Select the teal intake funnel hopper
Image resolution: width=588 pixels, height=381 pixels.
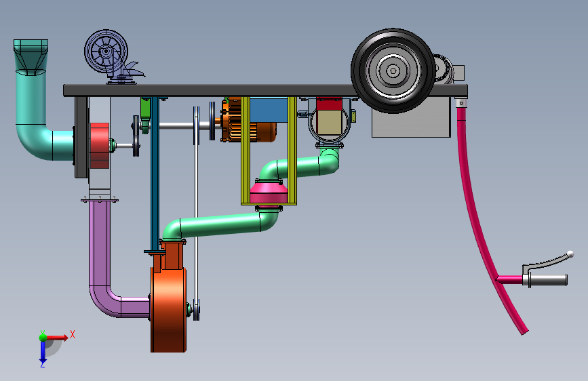(x=31, y=57)
